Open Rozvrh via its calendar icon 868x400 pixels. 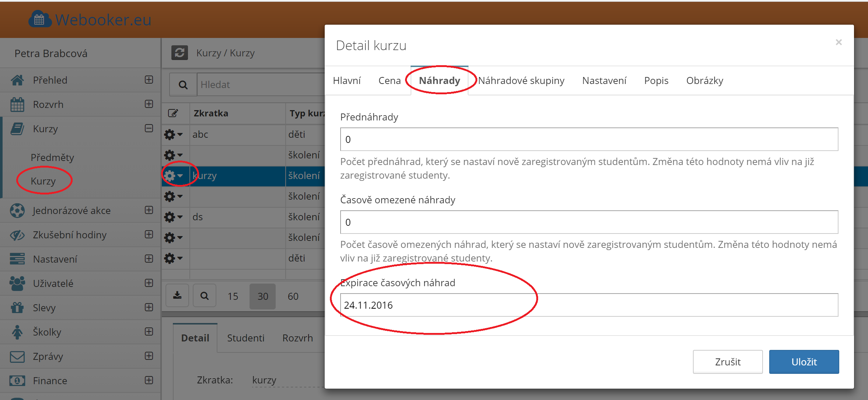click(x=17, y=105)
